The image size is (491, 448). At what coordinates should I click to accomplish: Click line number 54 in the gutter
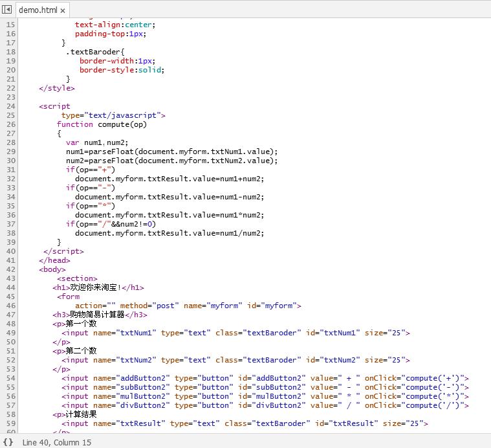(10, 378)
